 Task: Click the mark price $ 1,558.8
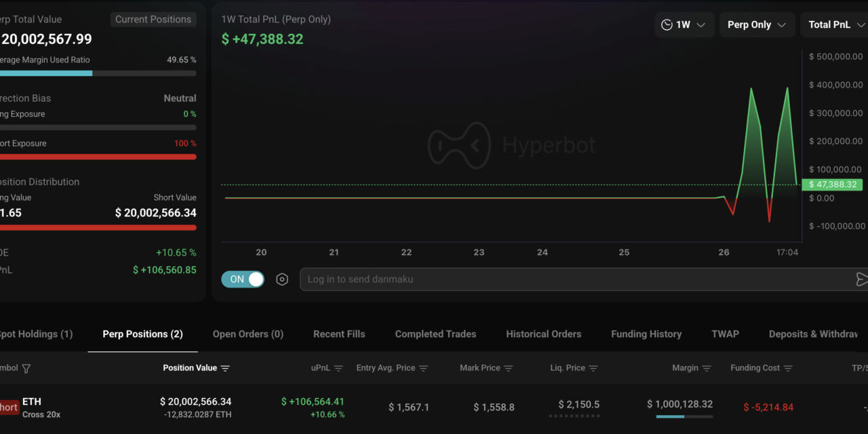pos(494,408)
